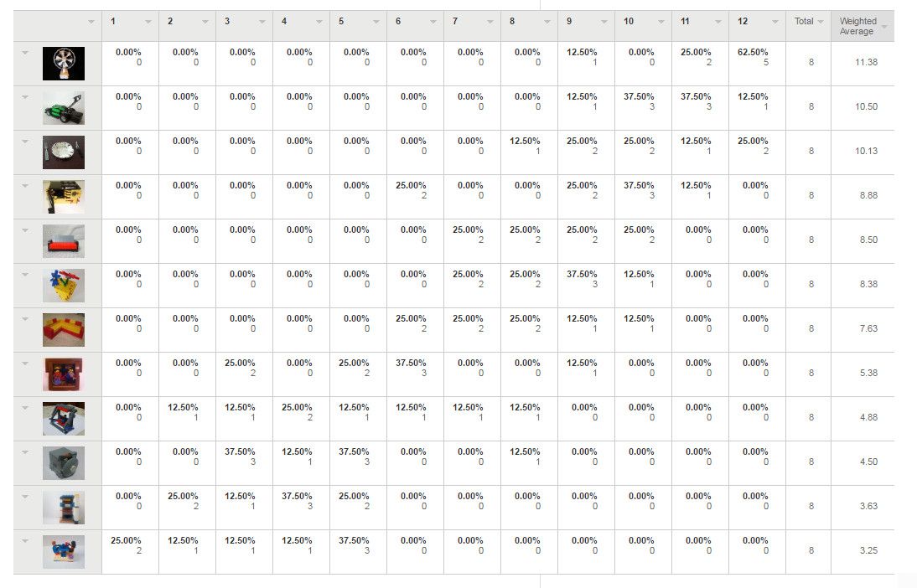
Task: Click the green lawn mower LEGO thumbnail
Action: 64,108
